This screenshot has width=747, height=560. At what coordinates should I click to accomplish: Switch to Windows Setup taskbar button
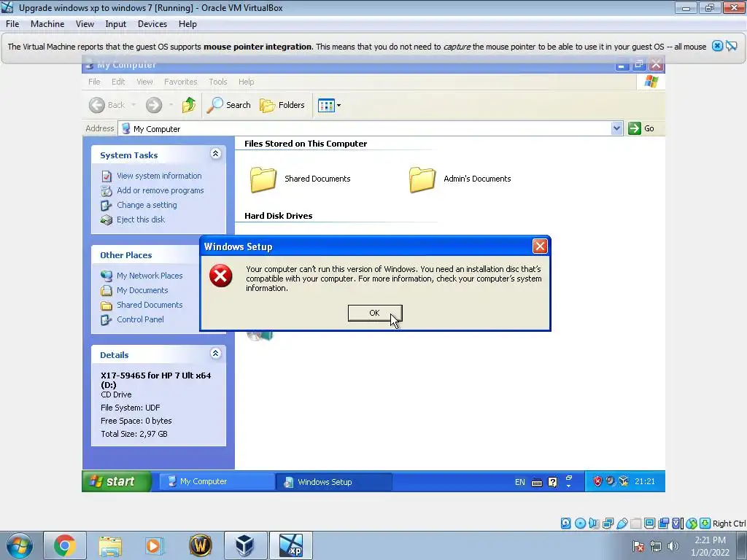(334, 482)
